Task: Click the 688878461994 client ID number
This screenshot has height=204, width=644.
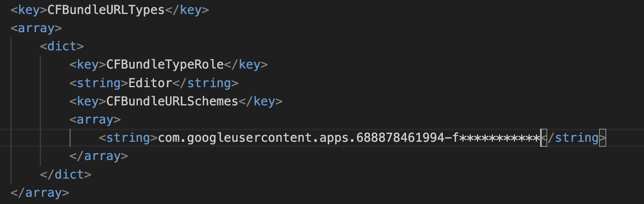Action: pyautogui.click(x=398, y=138)
